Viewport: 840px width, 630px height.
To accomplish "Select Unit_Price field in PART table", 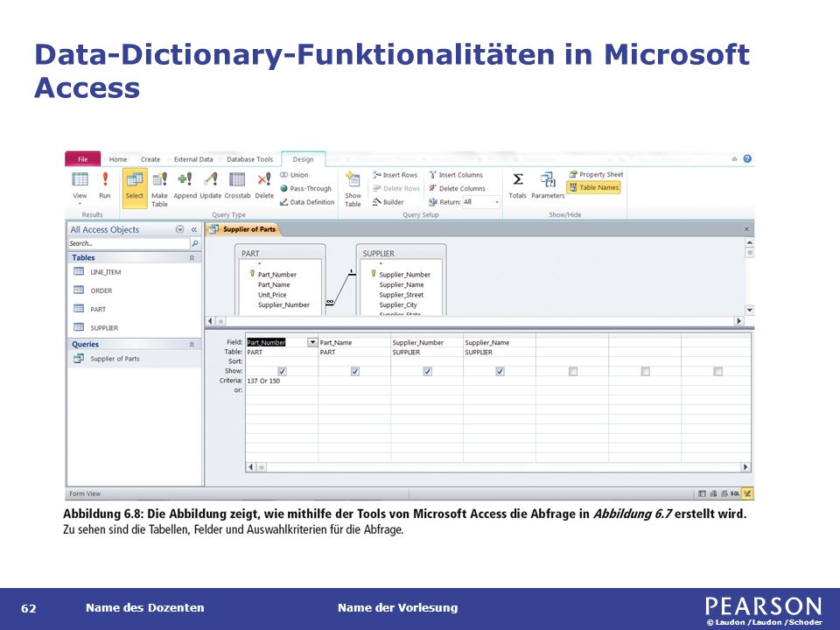I will (272, 295).
